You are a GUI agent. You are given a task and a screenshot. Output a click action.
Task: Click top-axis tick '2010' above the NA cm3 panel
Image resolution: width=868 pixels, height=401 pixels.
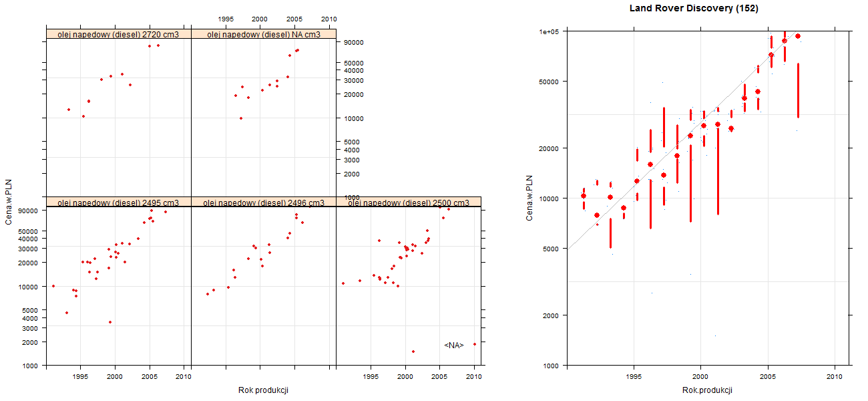pyautogui.click(x=329, y=19)
